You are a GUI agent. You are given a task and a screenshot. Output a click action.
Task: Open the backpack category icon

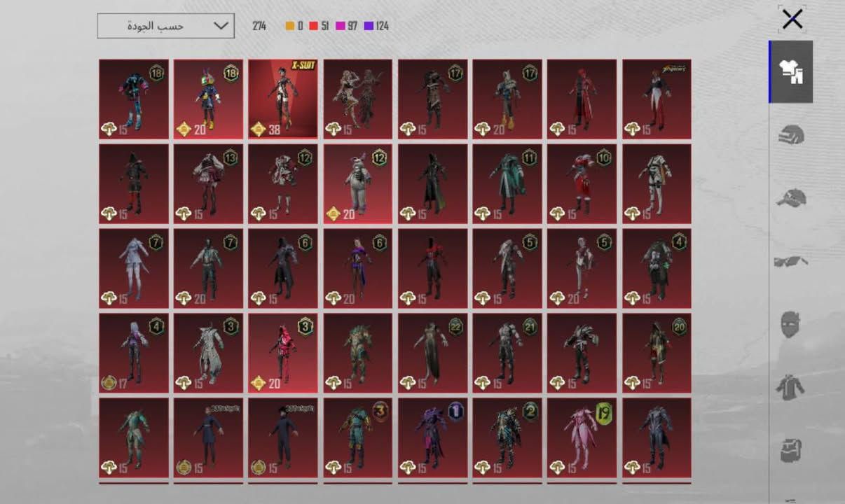click(792, 450)
